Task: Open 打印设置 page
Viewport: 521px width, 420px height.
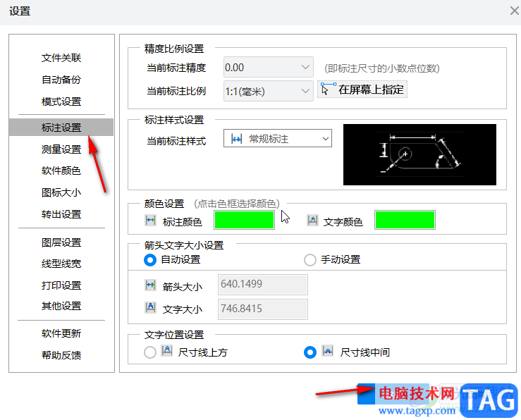Action: click(x=61, y=285)
